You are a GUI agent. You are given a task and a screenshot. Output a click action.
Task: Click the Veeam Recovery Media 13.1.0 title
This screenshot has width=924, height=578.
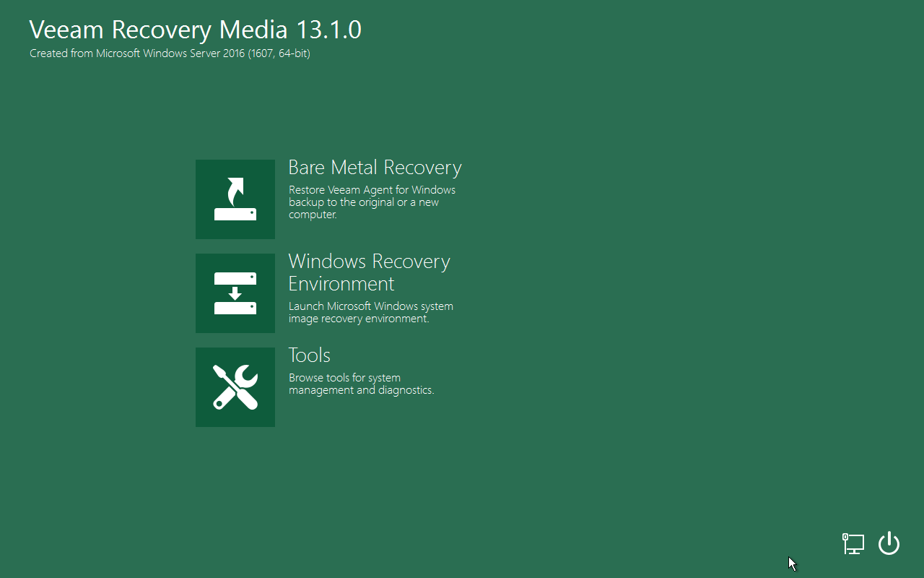tap(195, 30)
